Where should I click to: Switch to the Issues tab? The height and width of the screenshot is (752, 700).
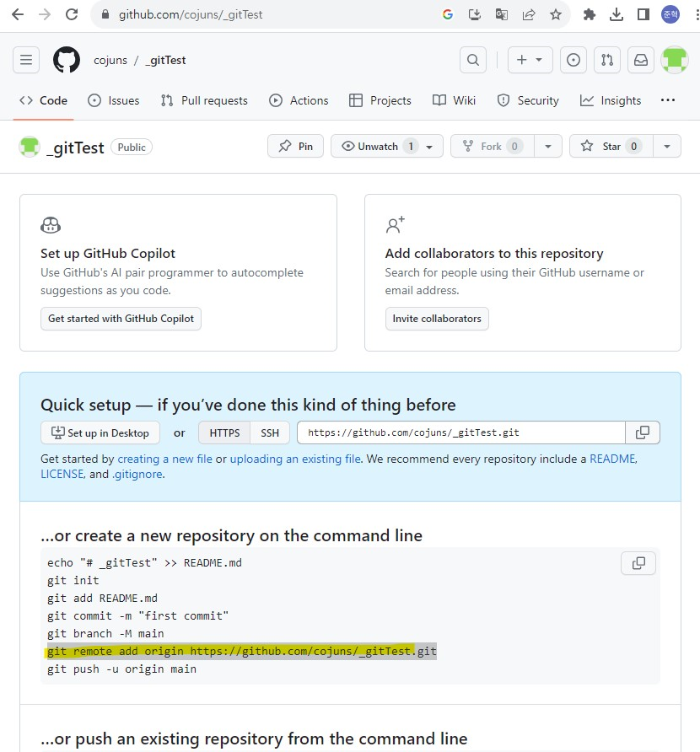[114, 100]
